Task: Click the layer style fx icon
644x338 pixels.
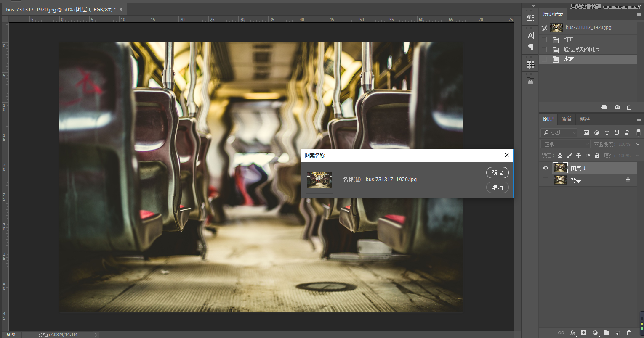Action: point(572,333)
